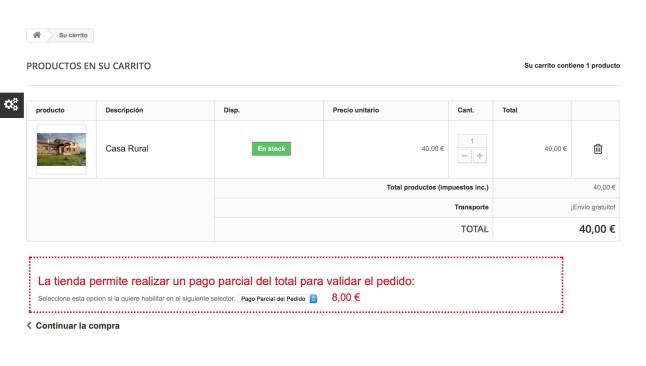This screenshot has height=366, width=646.
Task: Click the partial payment amount 8,00 €
Action: click(346, 298)
